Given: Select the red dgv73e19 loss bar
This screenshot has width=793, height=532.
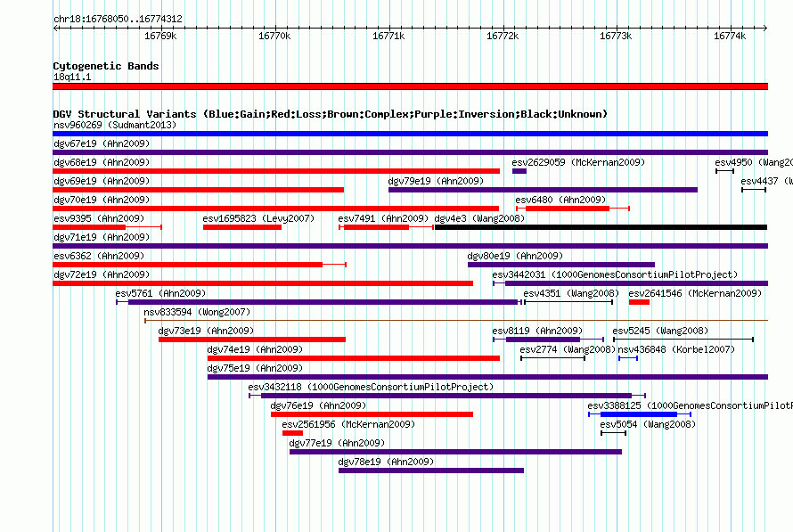Looking at the screenshot, I should coord(252,340).
